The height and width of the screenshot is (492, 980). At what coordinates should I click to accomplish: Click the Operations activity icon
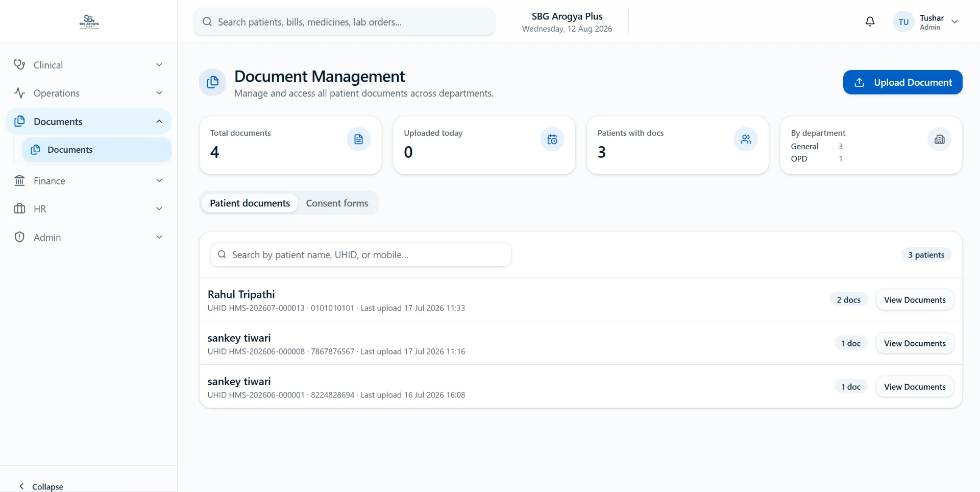coord(19,93)
